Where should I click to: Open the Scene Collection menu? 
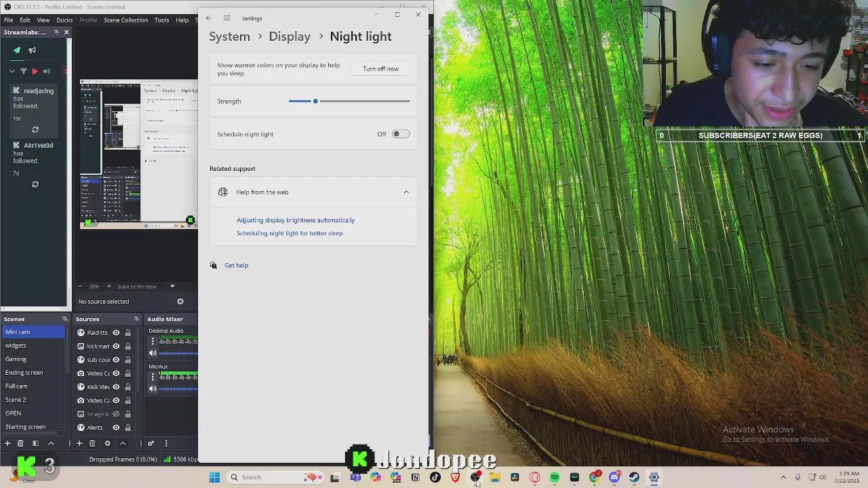click(125, 20)
